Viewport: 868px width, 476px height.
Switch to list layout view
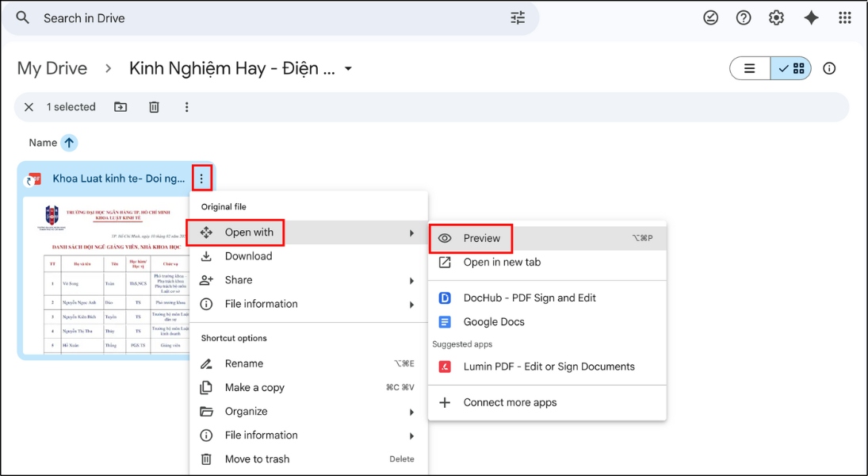pos(750,68)
